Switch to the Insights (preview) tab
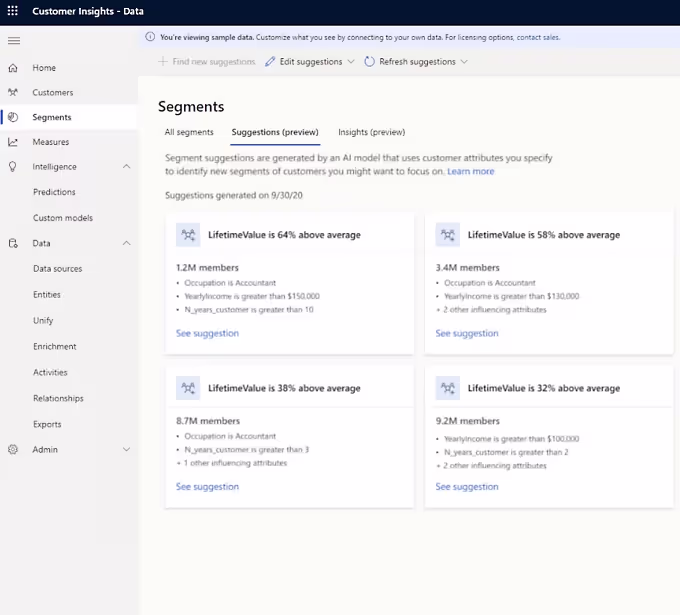Image resolution: width=680 pixels, height=615 pixels. point(372,132)
